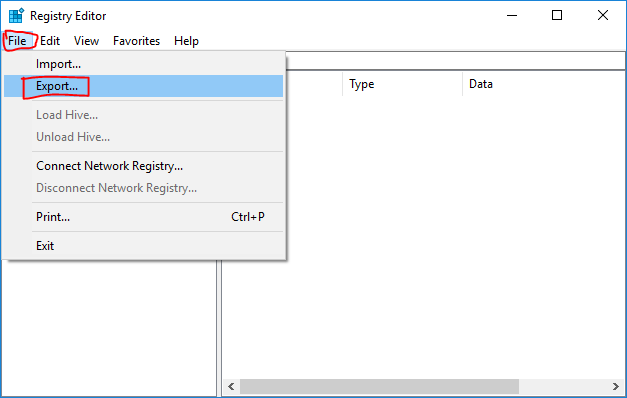Click the left arrow of horizontal scrollbar

pyautogui.click(x=231, y=386)
